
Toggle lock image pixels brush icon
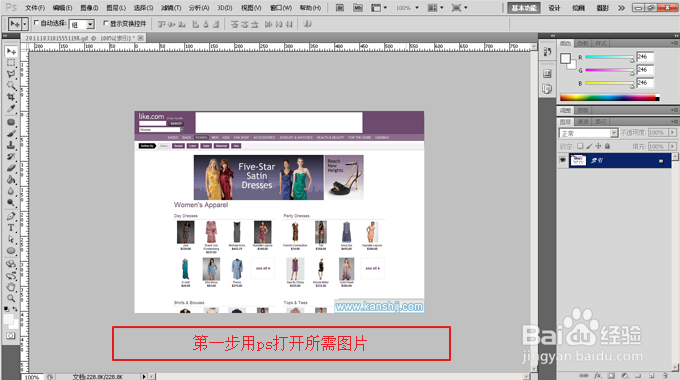point(589,146)
